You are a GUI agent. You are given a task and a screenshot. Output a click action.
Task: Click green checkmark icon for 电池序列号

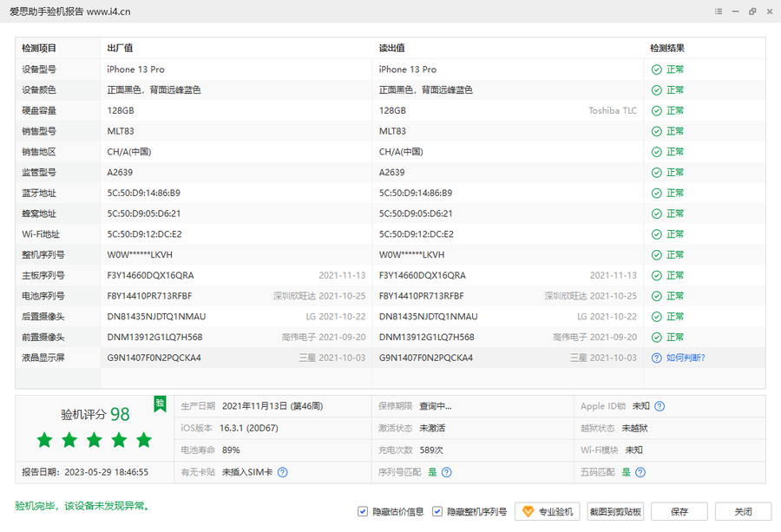point(657,296)
